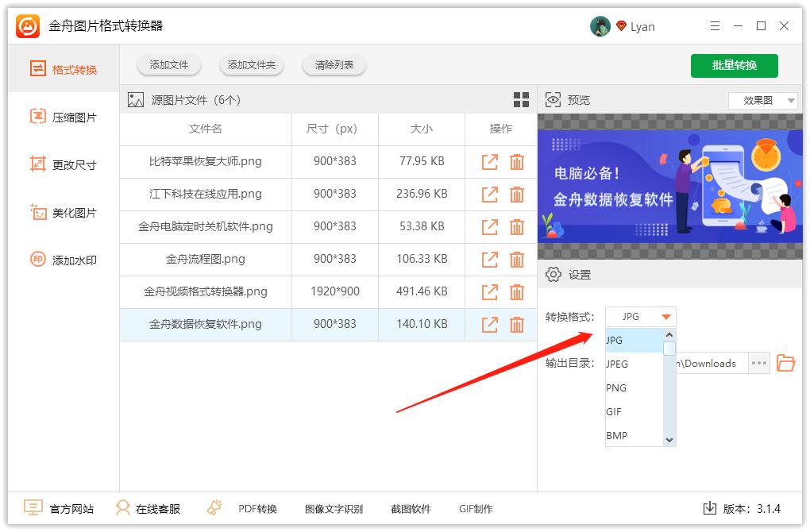Open file location for 金舟视频格式转换器.png

[489, 292]
